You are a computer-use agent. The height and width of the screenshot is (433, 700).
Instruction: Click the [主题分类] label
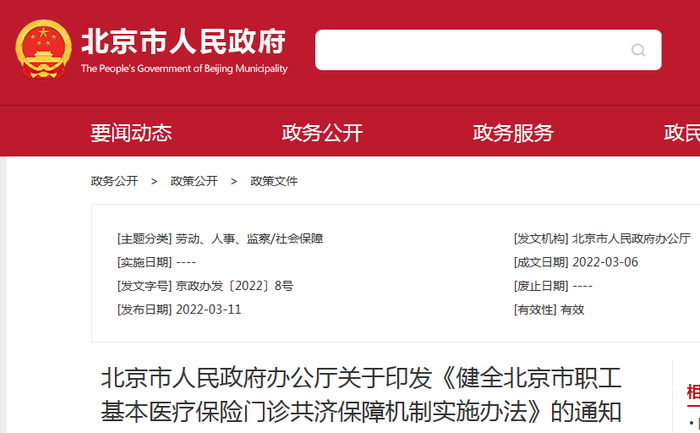click(x=144, y=239)
